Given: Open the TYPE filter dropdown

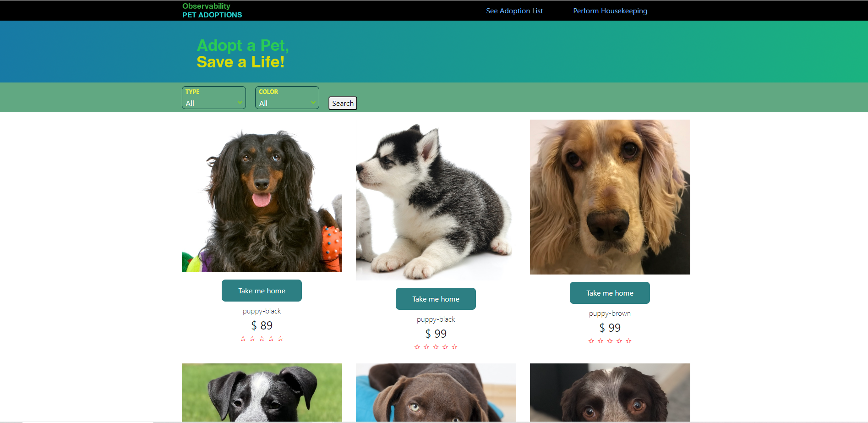Looking at the screenshot, I should (x=214, y=98).
